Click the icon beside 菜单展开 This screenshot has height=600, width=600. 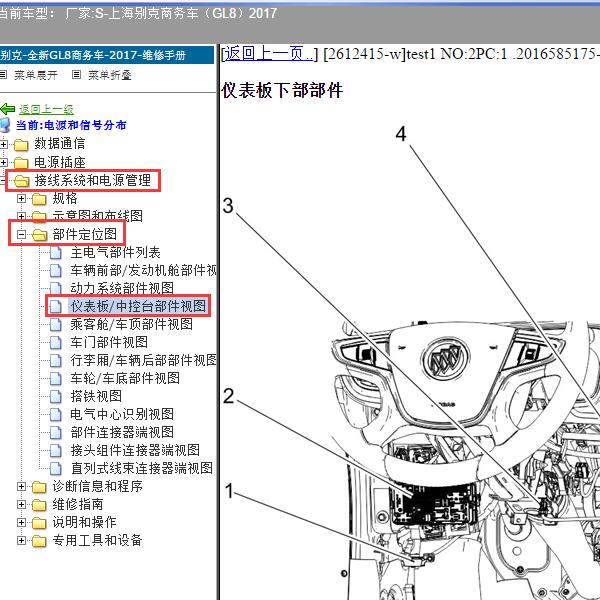pyautogui.click(x=3, y=75)
